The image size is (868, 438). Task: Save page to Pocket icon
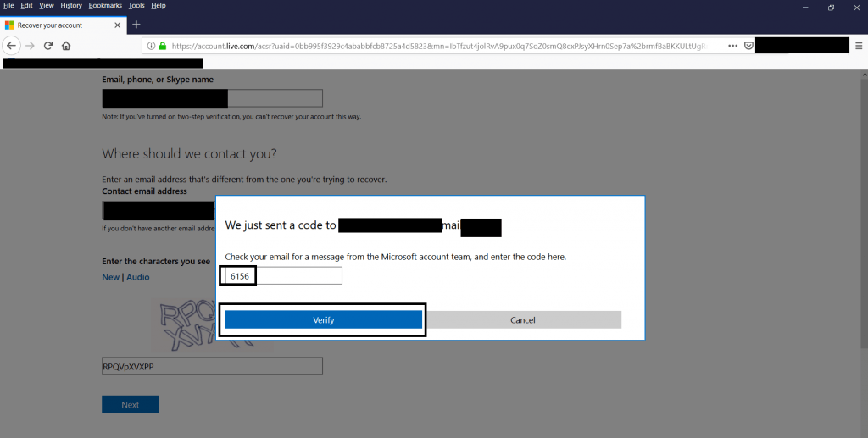pyautogui.click(x=748, y=46)
